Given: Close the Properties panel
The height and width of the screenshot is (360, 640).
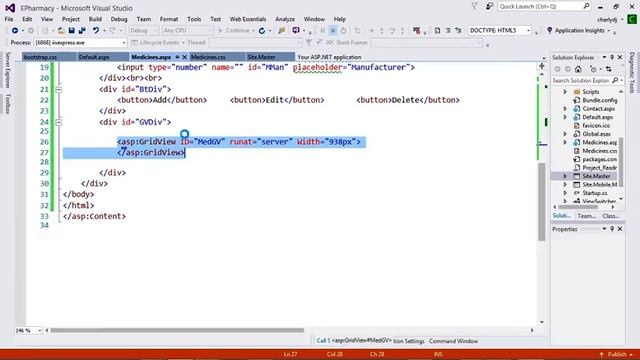Looking at the screenshot, I should [x=620, y=229].
